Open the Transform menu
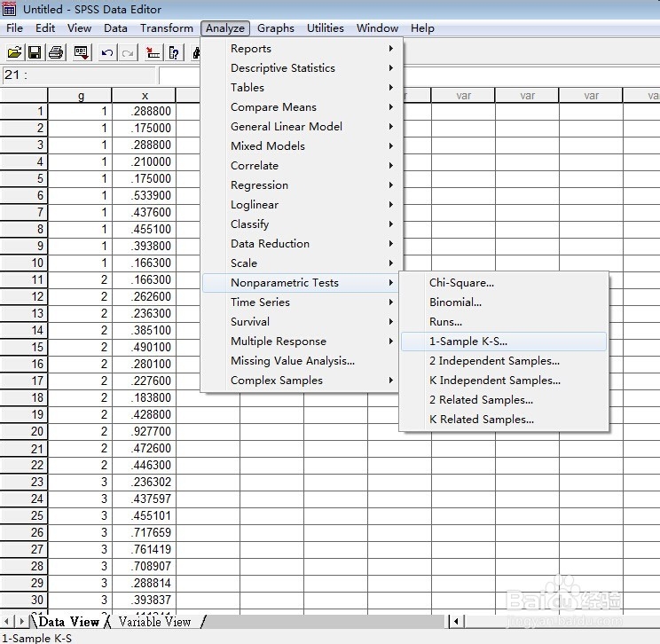Viewport: 660px width, 644px height. (167, 28)
